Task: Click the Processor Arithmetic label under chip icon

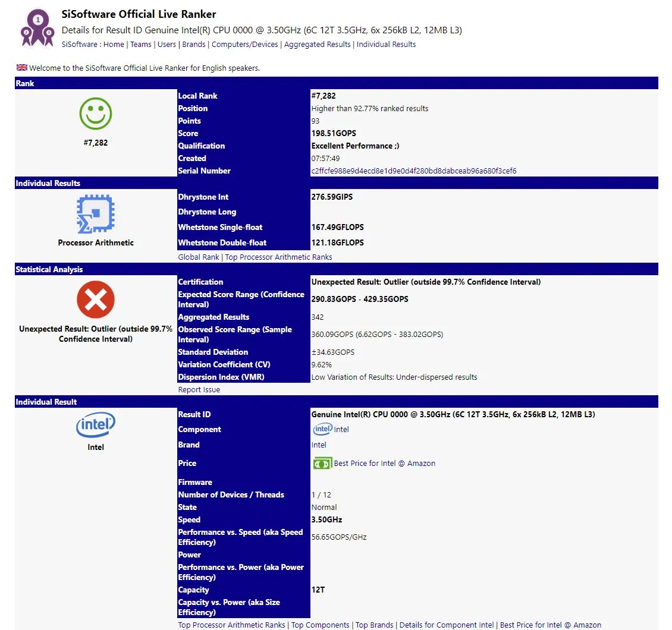Action: (x=96, y=242)
